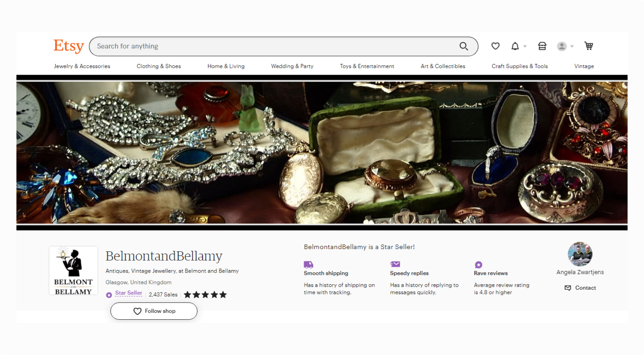Open notifications bell icon
644x355 pixels.
click(515, 46)
